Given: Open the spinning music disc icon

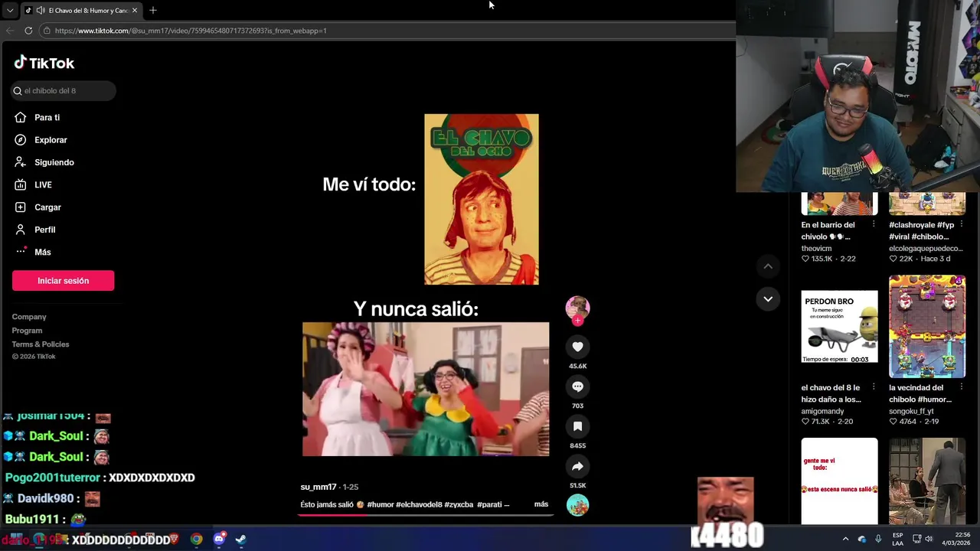Looking at the screenshot, I should 577,505.
